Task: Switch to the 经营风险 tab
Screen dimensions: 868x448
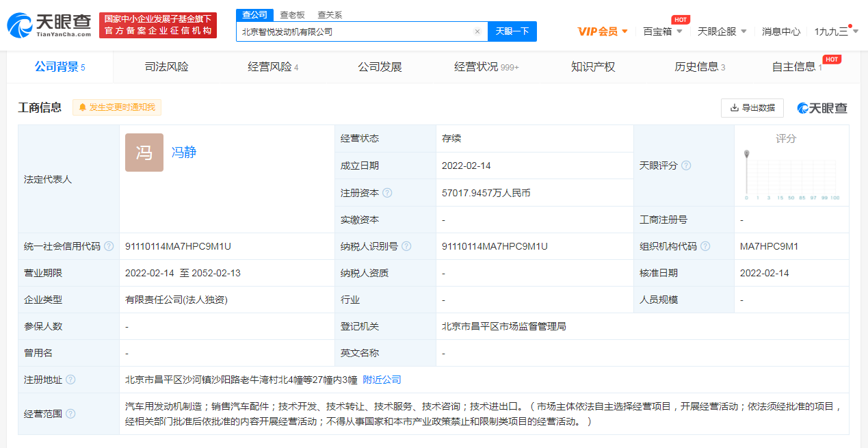Action: click(x=273, y=67)
